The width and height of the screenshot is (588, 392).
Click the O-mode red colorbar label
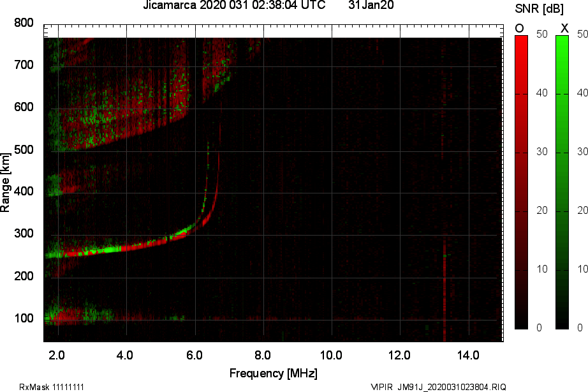518,28
